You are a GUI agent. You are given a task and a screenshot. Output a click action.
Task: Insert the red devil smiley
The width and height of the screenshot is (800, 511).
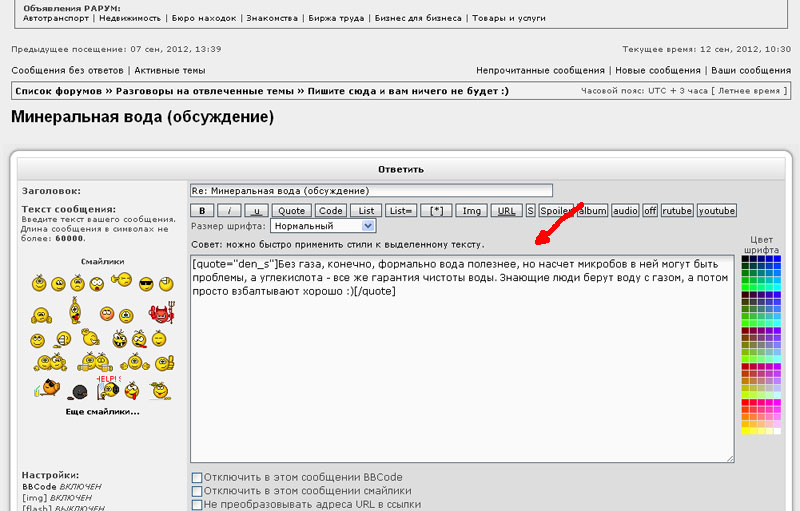[159, 313]
